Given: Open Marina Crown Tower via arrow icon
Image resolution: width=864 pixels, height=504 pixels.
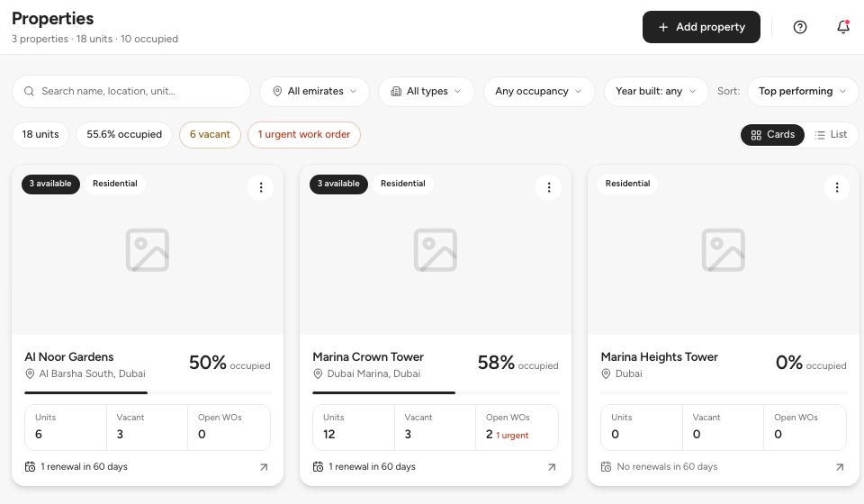Looking at the screenshot, I should pyautogui.click(x=552, y=467).
